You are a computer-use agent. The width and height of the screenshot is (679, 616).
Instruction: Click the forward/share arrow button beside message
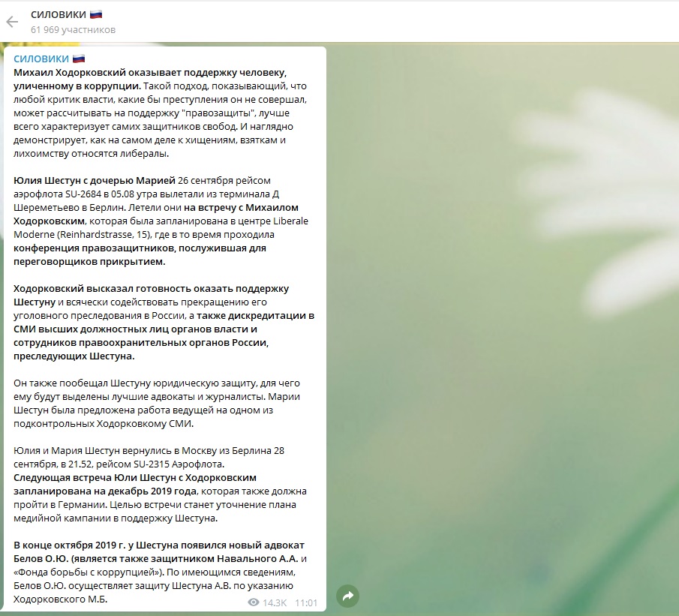(x=347, y=596)
